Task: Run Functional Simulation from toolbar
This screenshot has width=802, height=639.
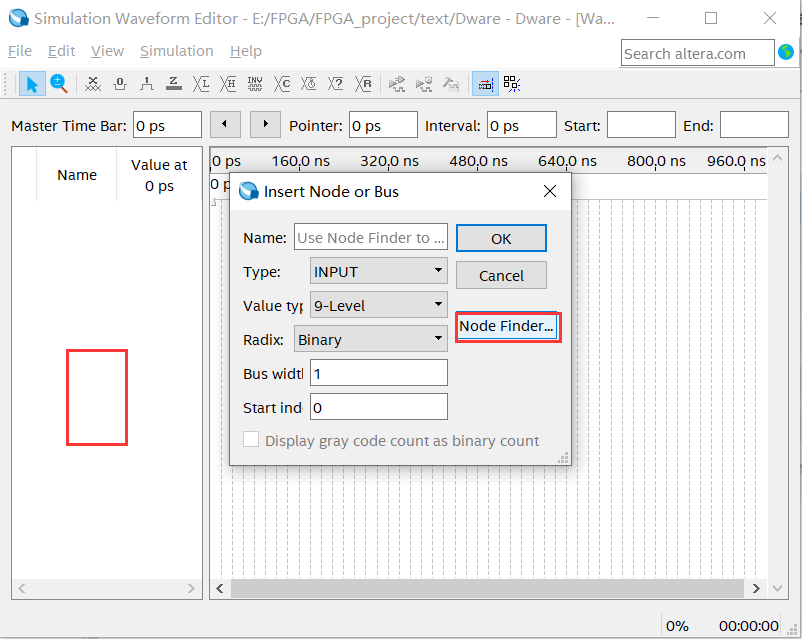Action: pyautogui.click(x=396, y=84)
